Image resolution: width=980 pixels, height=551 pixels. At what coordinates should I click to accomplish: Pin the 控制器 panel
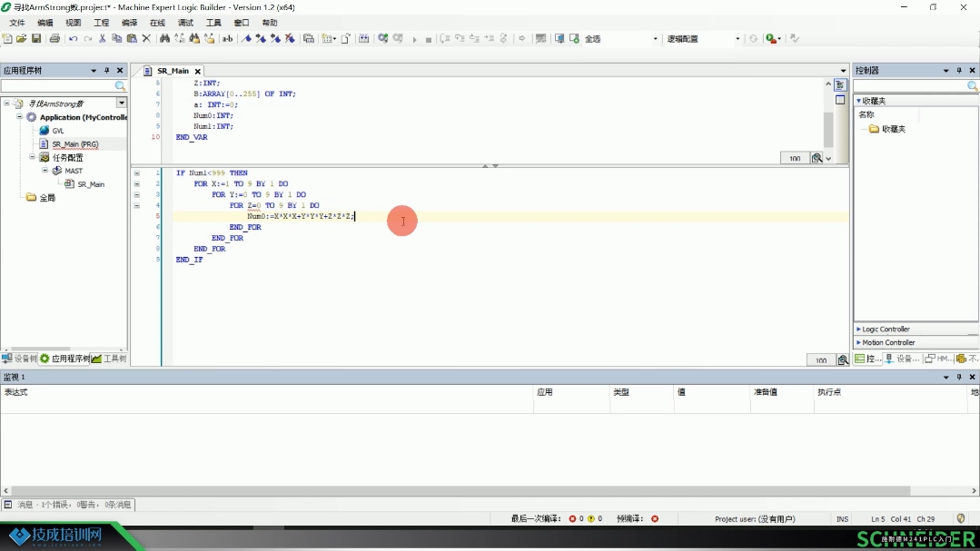tap(959, 71)
